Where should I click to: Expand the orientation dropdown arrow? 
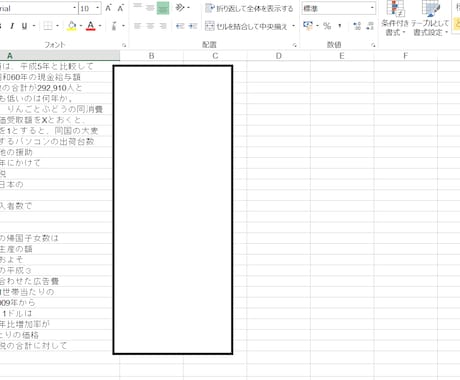tap(189, 7)
